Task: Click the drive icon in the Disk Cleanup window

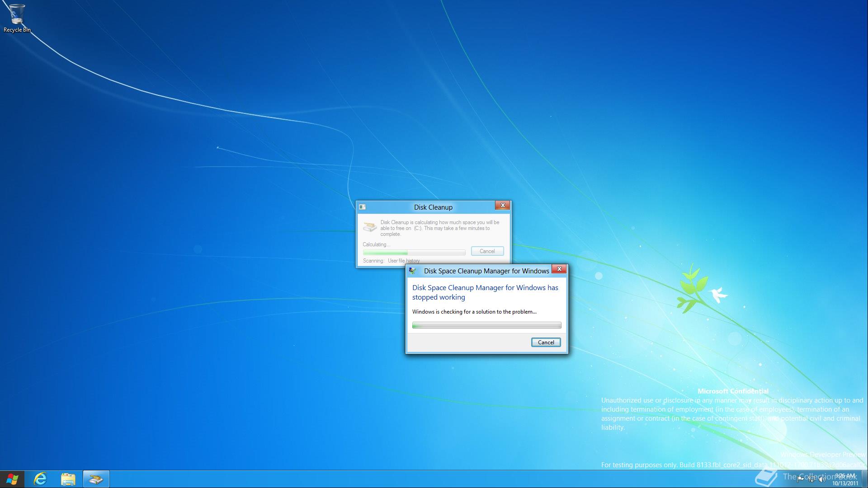Action: (x=370, y=227)
